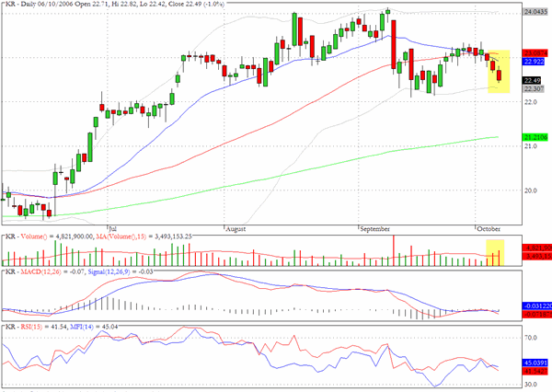Click the 70.0 RSI axis level label
Image resolution: width=552 pixels, height=392 pixels.
[x=531, y=338]
